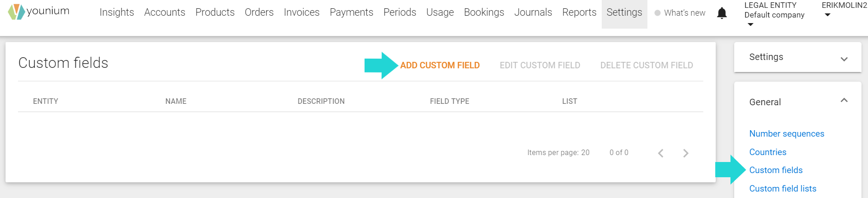Click Add Custom Field button

point(440,66)
